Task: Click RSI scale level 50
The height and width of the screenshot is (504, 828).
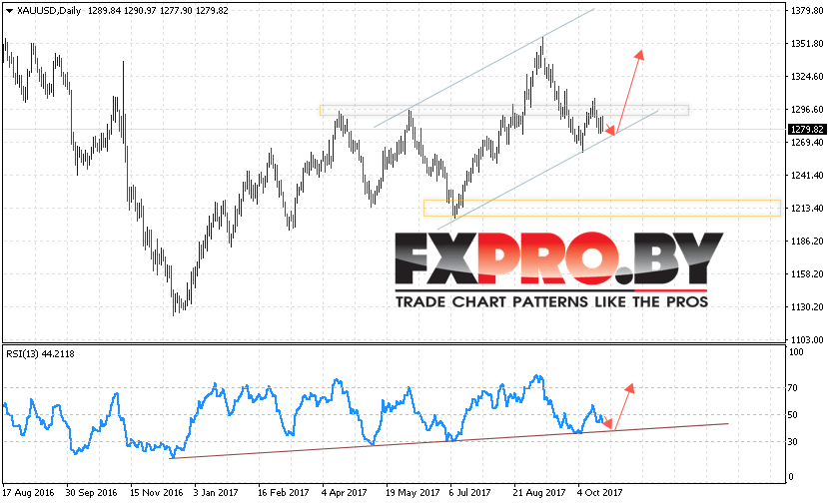Action: pyautogui.click(x=792, y=415)
